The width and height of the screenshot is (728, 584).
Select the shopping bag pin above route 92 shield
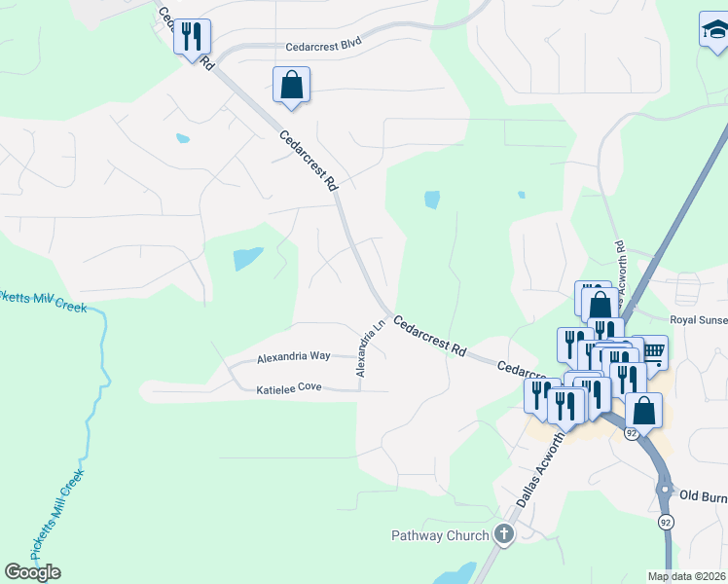643,413
